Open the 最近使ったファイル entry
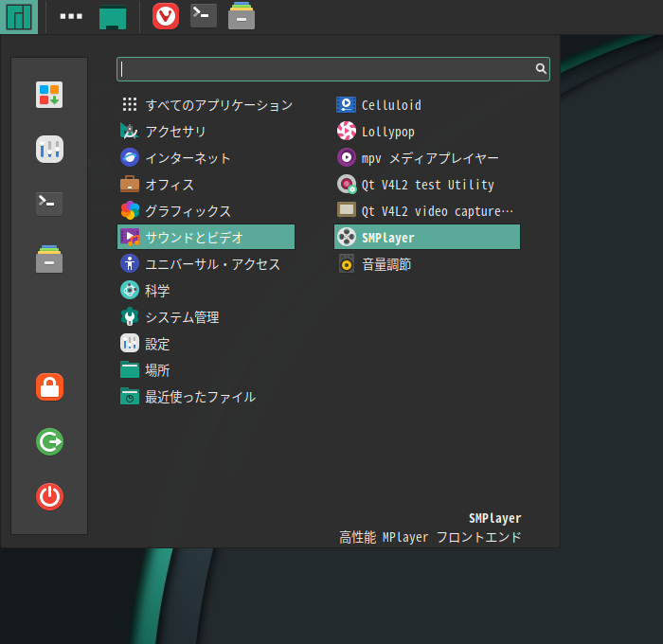 tap(206, 397)
